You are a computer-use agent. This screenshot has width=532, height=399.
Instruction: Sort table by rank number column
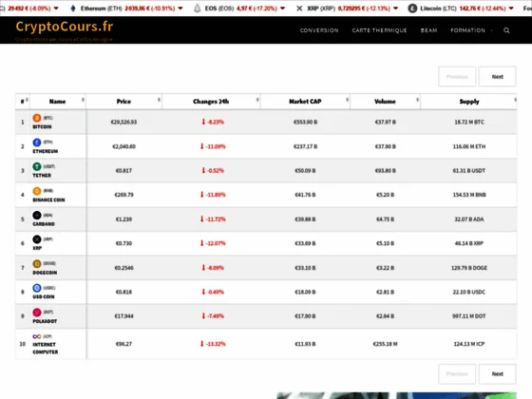click(23, 102)
